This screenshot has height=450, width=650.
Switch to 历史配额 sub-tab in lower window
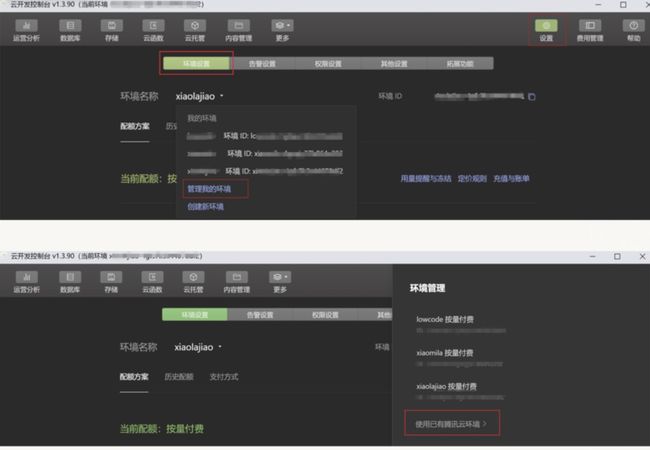(179, 377)
